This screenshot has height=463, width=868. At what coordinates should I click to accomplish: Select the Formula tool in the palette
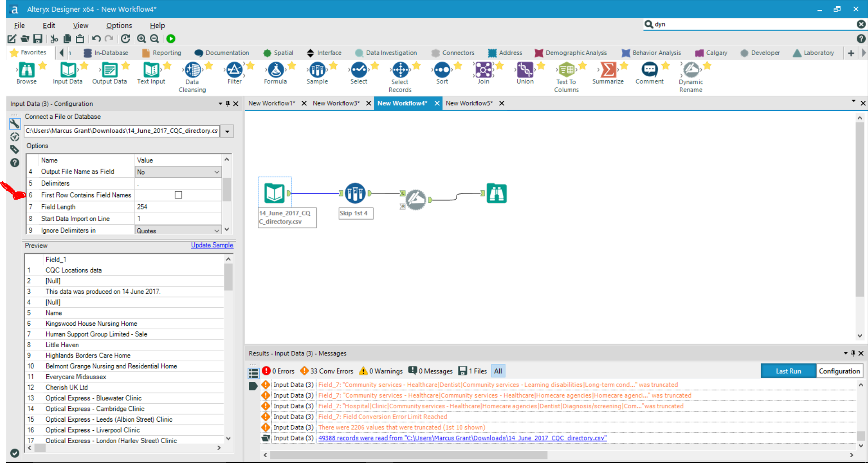275,70
